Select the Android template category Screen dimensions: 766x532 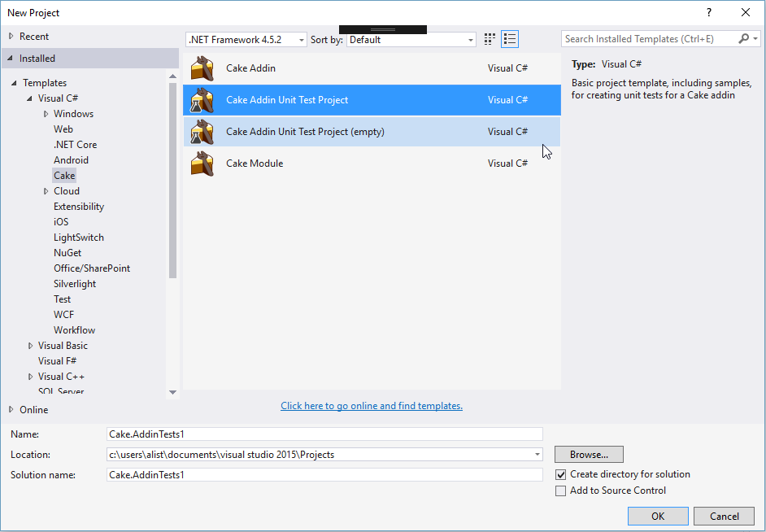click(x=71, y=159)
